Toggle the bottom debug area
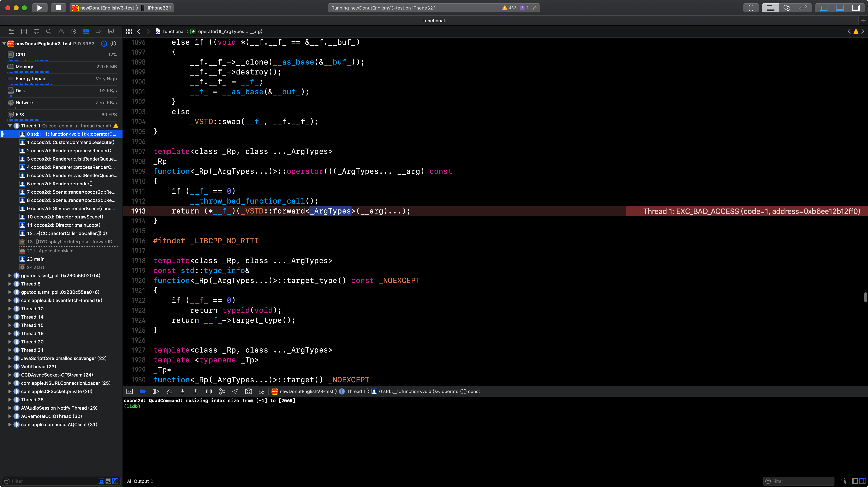The image size is (868, 487). click(840, 8)
